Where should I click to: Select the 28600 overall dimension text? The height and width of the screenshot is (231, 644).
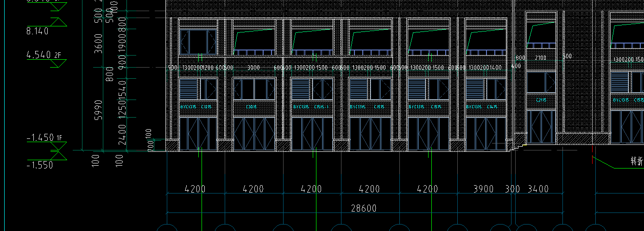[364, 208]
